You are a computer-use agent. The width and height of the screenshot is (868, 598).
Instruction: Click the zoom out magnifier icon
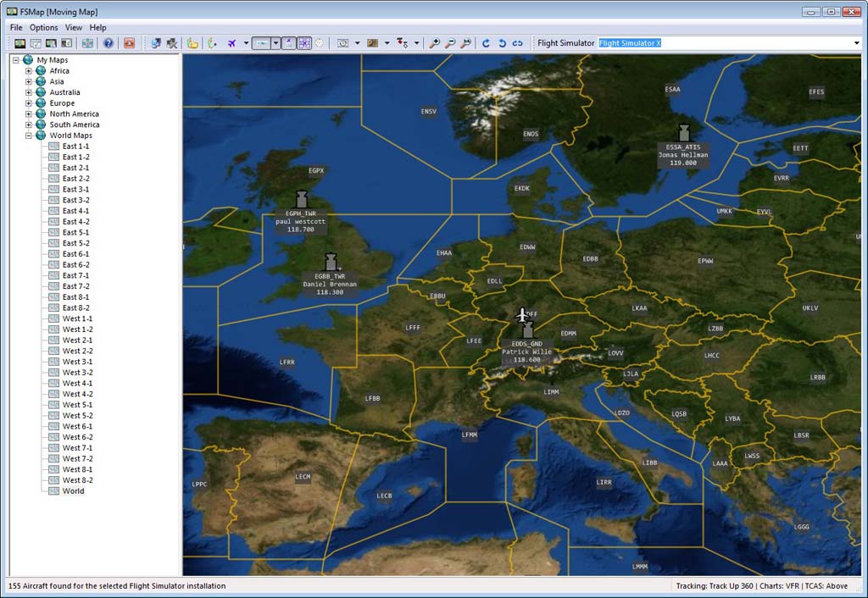tap(450, 43)
